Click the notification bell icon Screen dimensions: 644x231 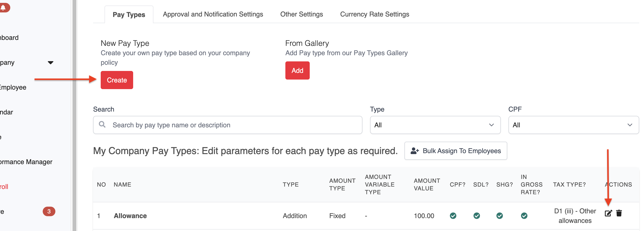pyautogui.click(x=4, y=7)
